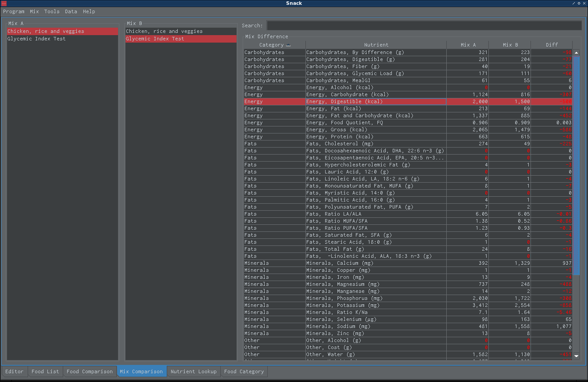Click the table's vertical scrollbar thumb

[577, 166]
